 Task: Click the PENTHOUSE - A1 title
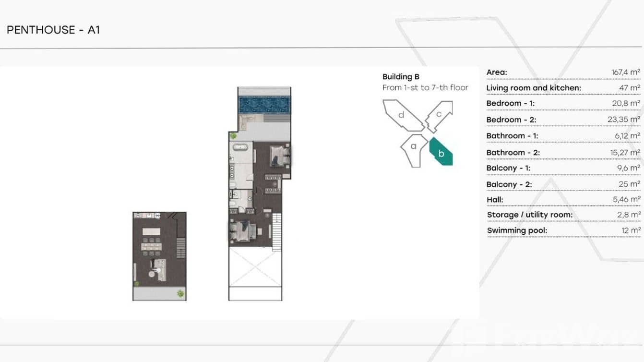pos(53,30)
